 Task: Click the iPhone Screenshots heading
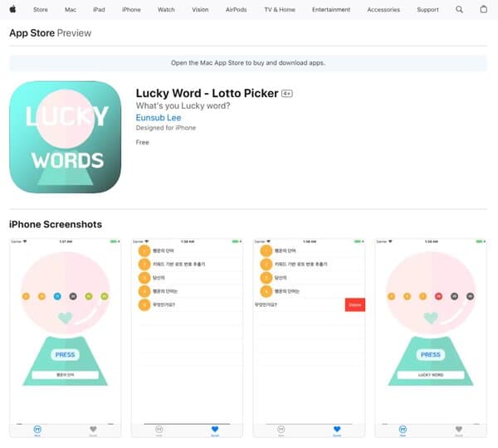(56, 225)
